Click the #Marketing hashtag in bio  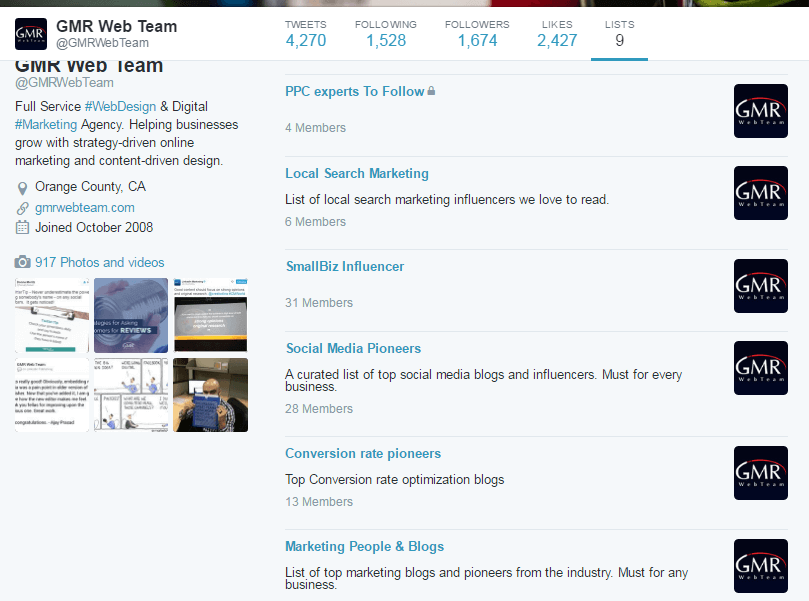(x=46, y=124)
